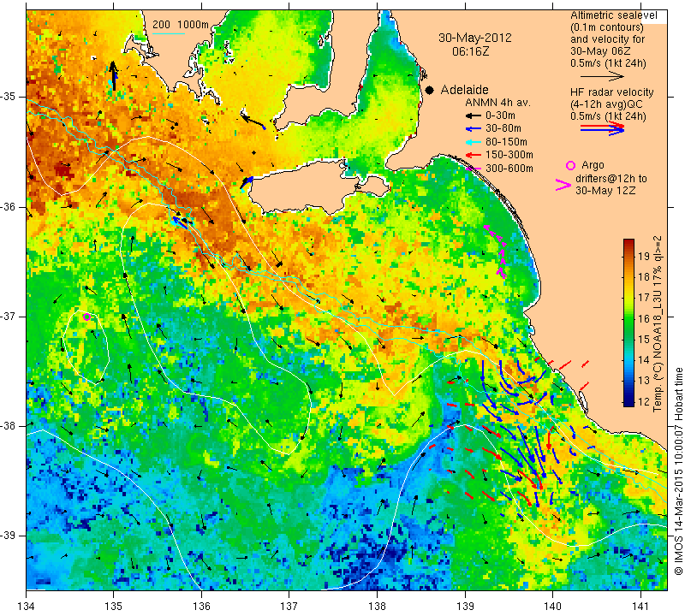Click the HF radar velocity legend heading
The height and width of the screenshot is (616, 685).
[611, 92]
